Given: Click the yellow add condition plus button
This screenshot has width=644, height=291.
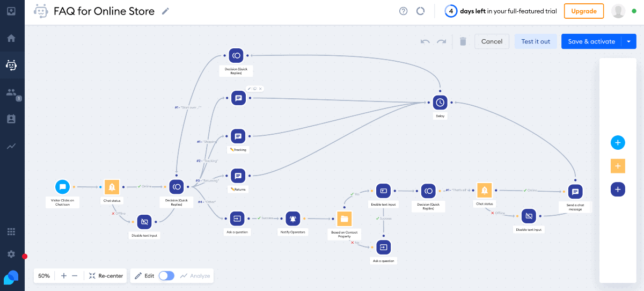Looking at the screenshot, I should pyautogui.click(x=618, y=166).
